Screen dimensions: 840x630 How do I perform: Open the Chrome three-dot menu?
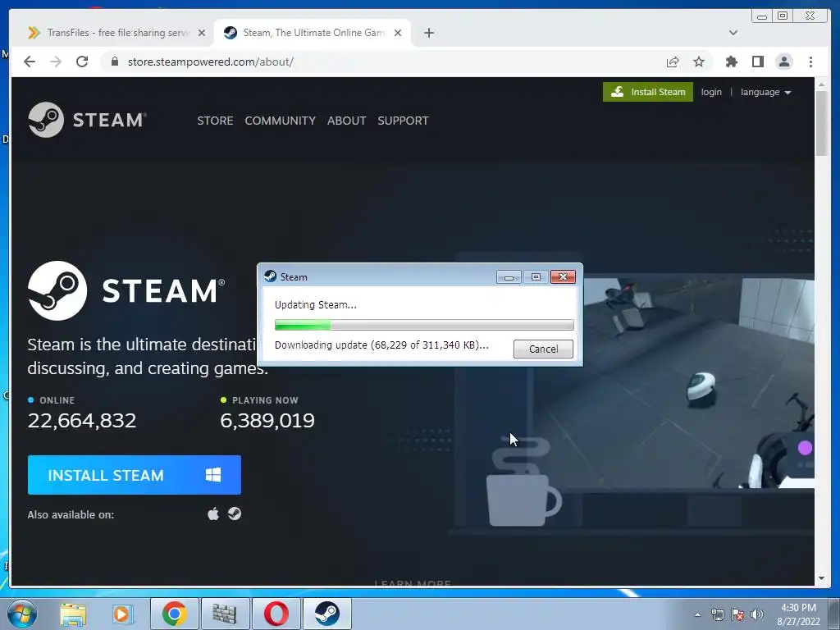810,62
